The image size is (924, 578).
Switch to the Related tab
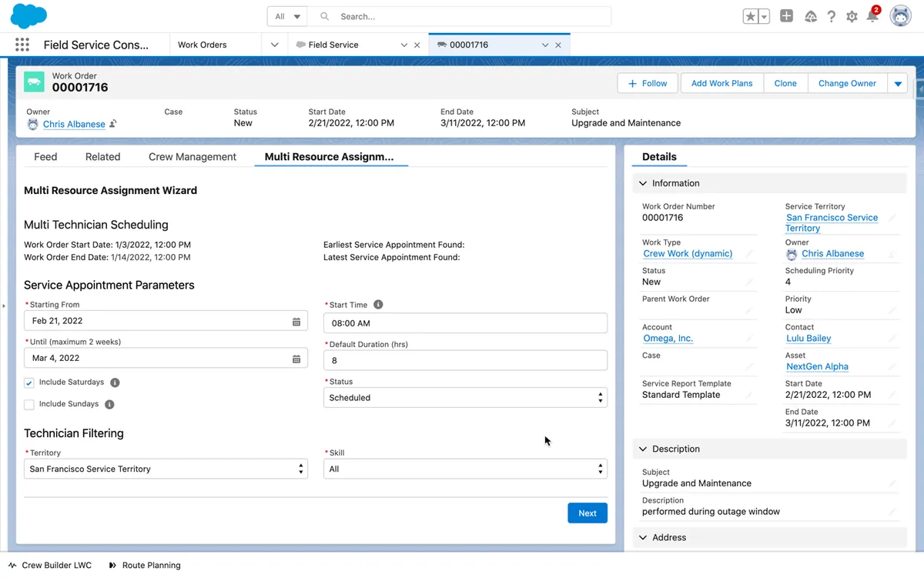(x=102, y=156)
